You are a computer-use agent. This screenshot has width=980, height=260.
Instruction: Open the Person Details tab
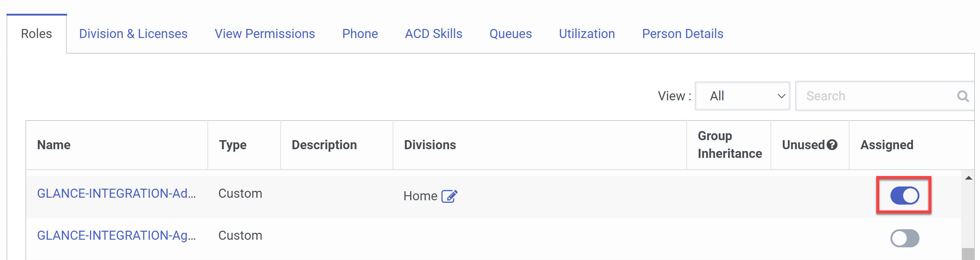pyautogui.click(x=682, y=34)
